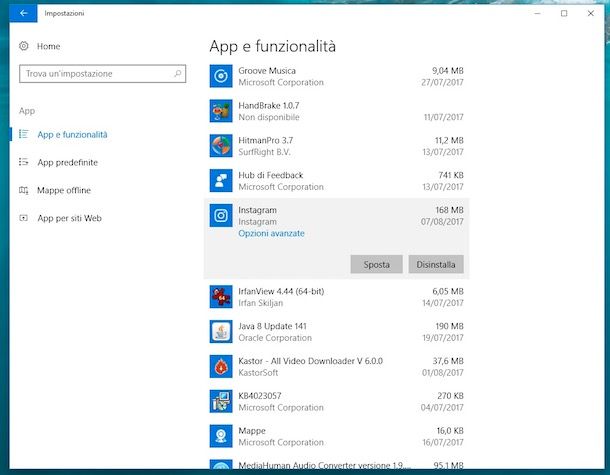
Task: Click the Hub di Feedback icon
Action: click(221, 181)
